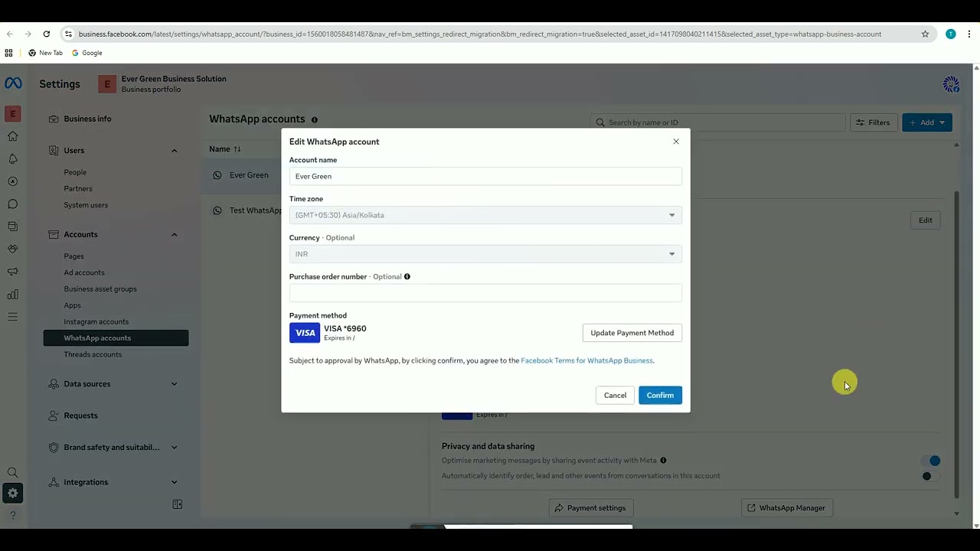Open the Currency dropdown
Image resolution: width=980 pixels, height=551 pixels.
485,254
